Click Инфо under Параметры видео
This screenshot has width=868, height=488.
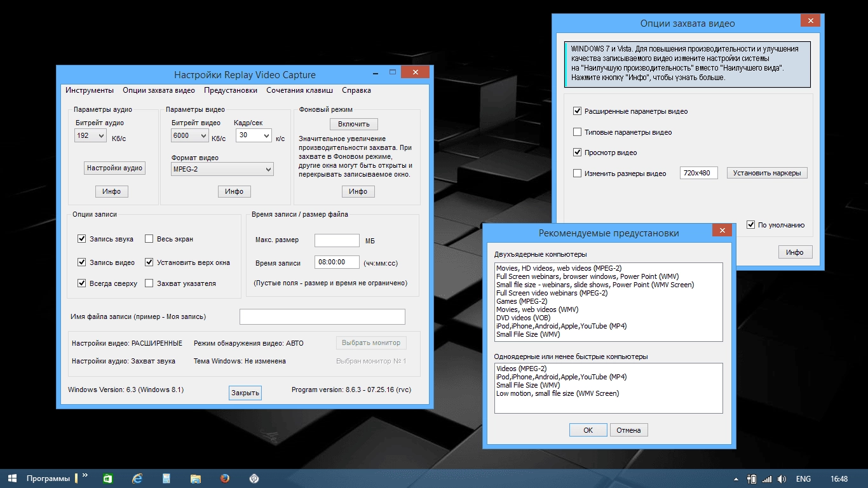(234, 191)
